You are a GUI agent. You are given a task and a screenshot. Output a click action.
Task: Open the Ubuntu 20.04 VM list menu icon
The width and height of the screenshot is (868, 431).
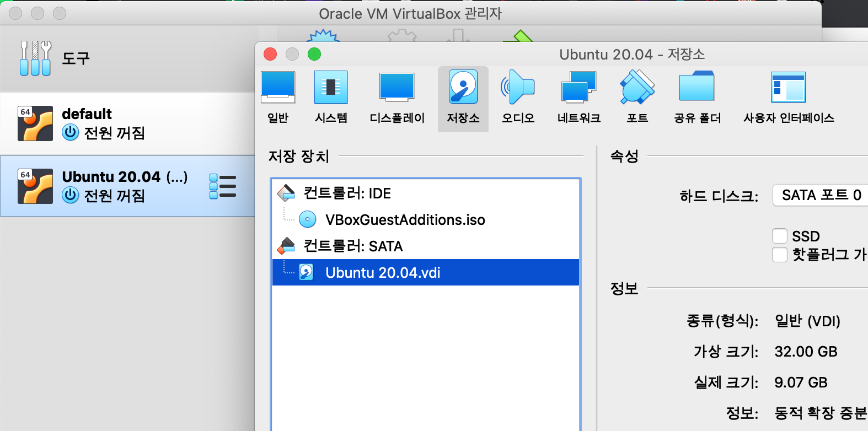223,186
